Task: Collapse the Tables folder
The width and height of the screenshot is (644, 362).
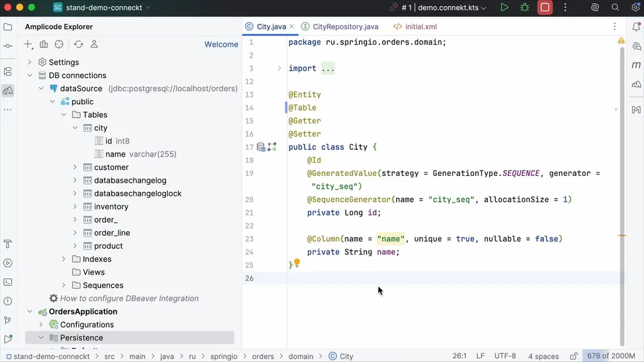Action: (63, 115)
